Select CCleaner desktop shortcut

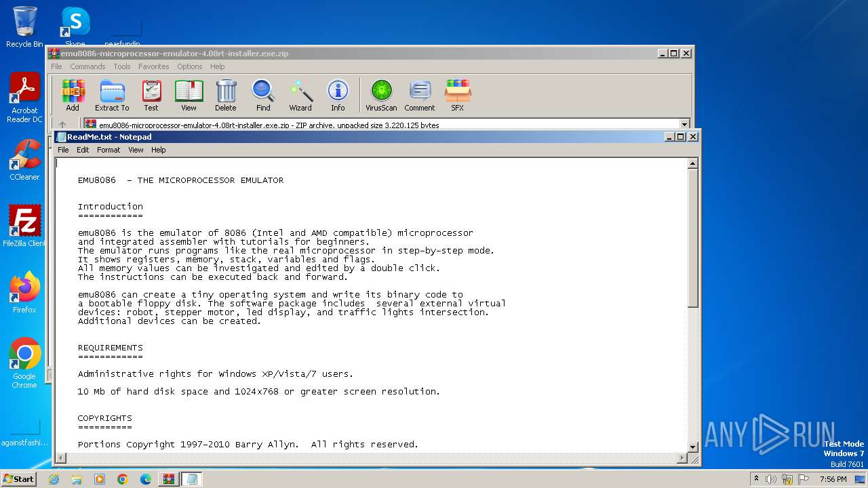click(24, 160)
